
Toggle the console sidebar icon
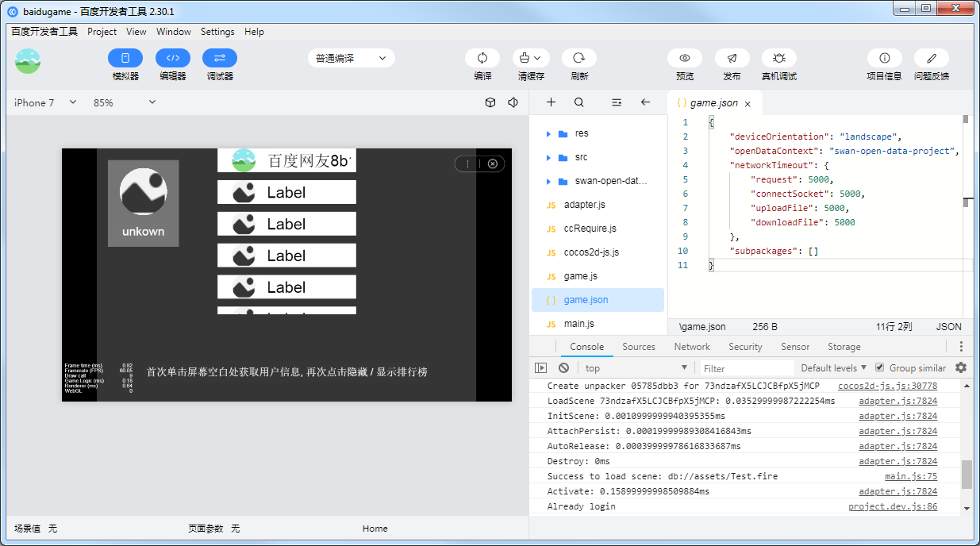point(541,368)
